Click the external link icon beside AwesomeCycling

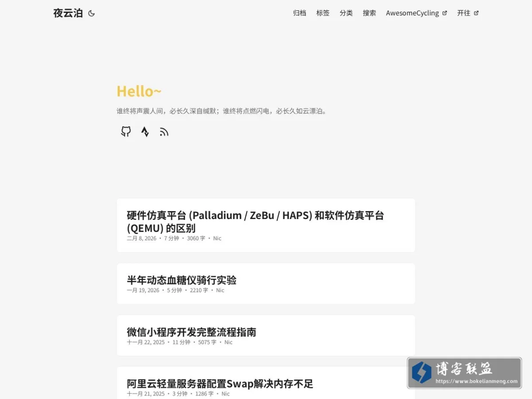(x=445, y=13)
